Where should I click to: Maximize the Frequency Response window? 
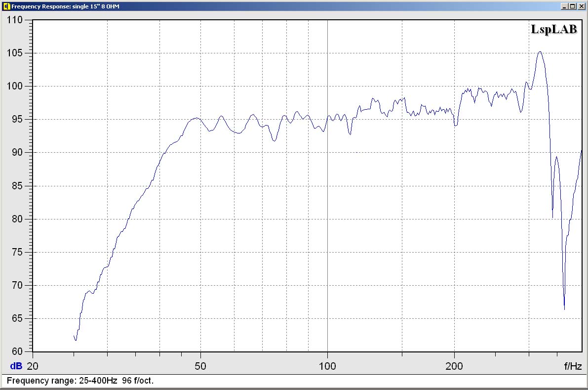tap(572, 6)
